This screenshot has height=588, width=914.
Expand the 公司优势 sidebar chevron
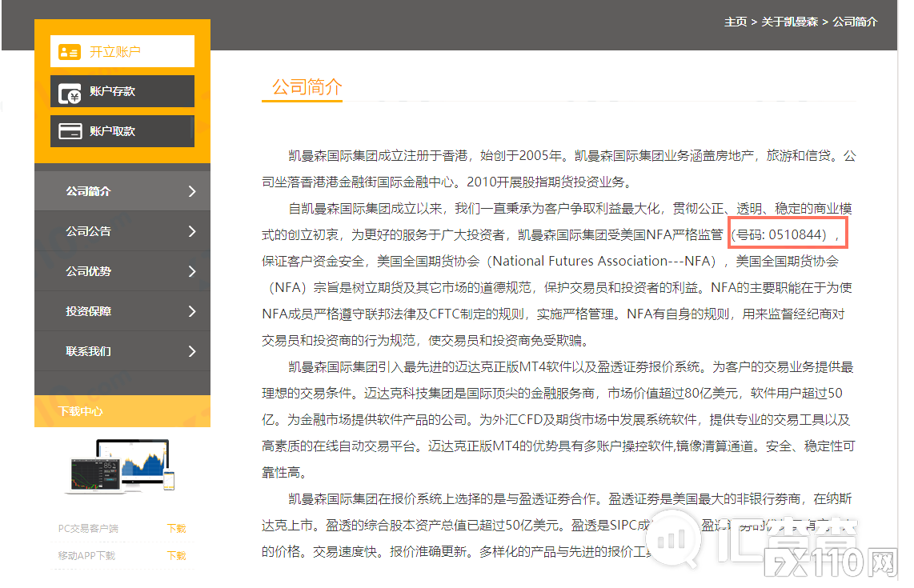coord(190,270)
